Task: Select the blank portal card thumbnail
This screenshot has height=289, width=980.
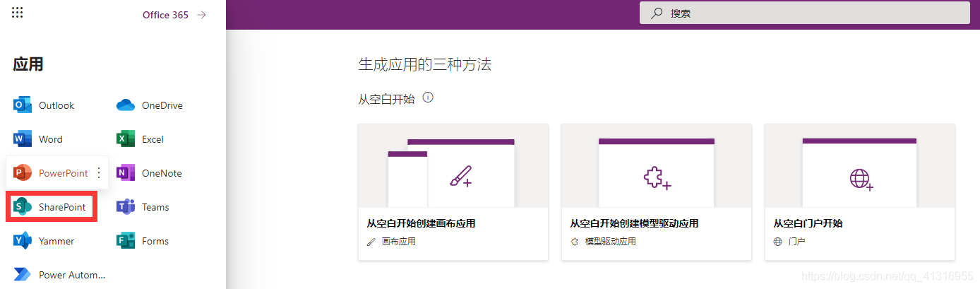Action: (860, 166)
